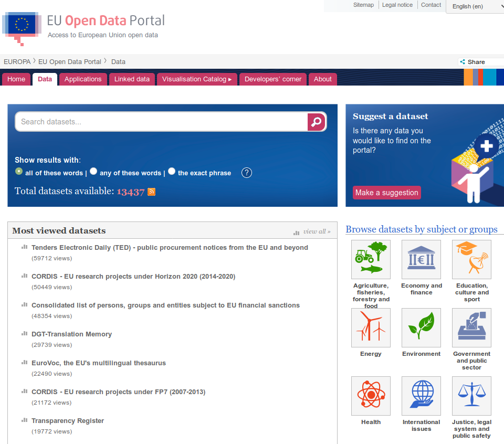
Task: Click 'Browse datasets by subject or groups' heading
Action: [x=422, y=229]
